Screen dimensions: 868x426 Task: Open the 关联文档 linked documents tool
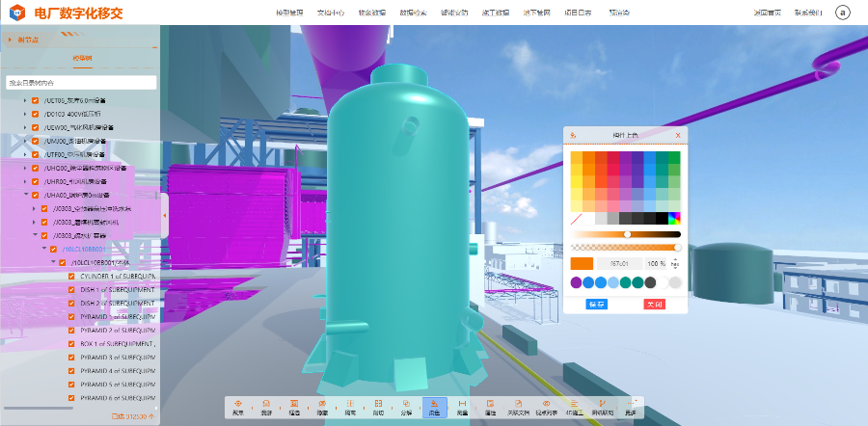click(x=518, y=407)
